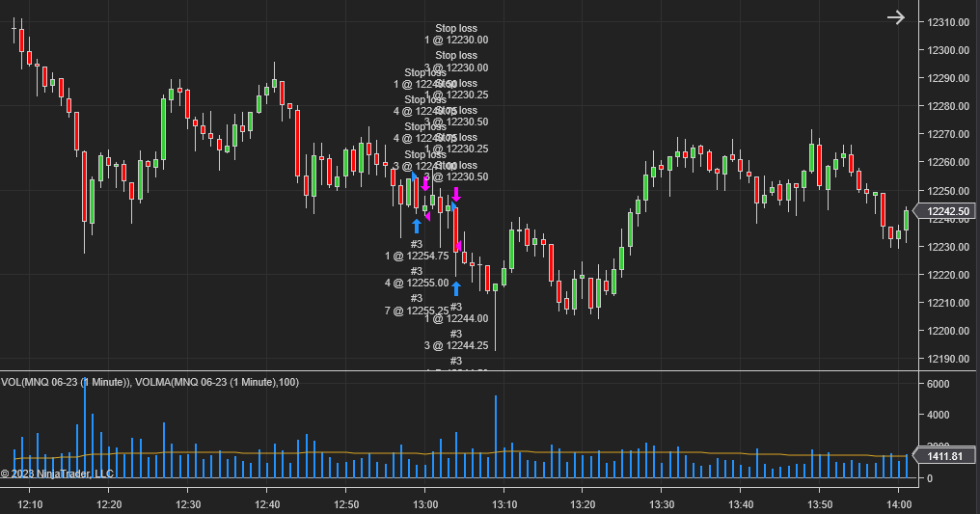980x514 pixels.
Task: Click the 12280.00 price axis label
Action: pos(948,106)
